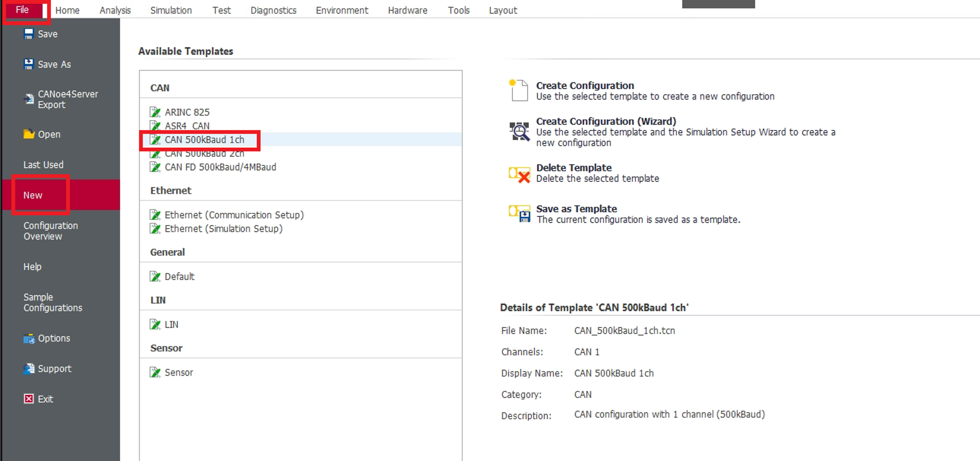980x461 pixels.
Task: Click Help in the sidebar
Action: pyautogui.click(x=32, y=267)
